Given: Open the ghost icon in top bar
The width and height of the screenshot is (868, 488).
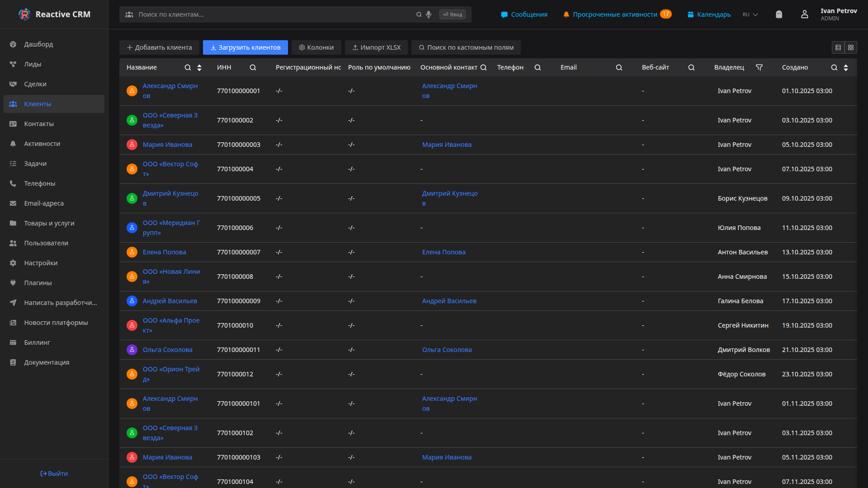Looking at the screenshot, I should [x=779, y=14].
